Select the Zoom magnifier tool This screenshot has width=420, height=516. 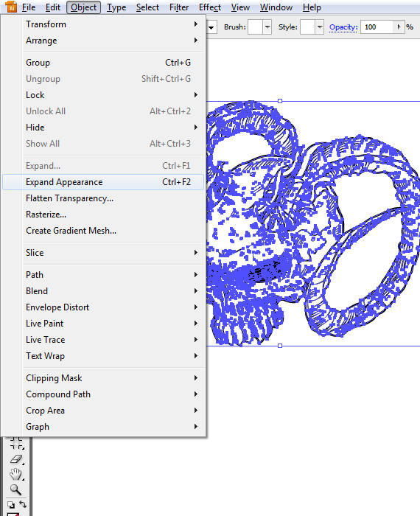pyautogui.click(x=15, y=489)
